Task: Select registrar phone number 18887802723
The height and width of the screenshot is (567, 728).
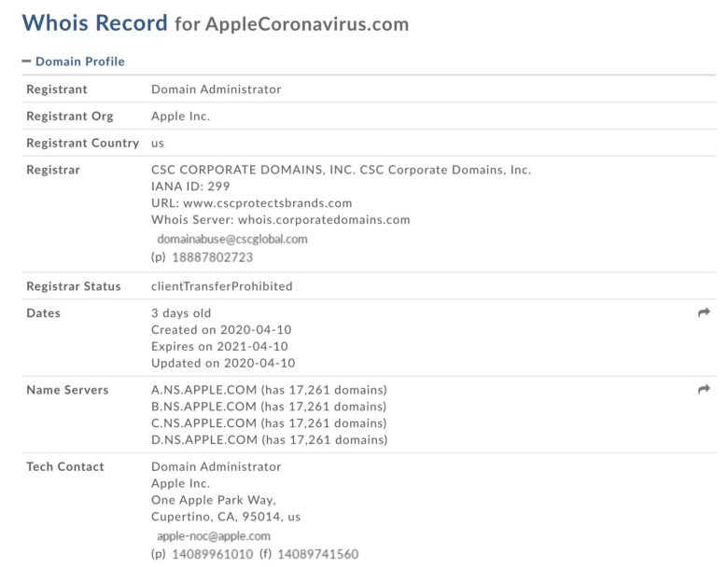Action: pos(212,257)
